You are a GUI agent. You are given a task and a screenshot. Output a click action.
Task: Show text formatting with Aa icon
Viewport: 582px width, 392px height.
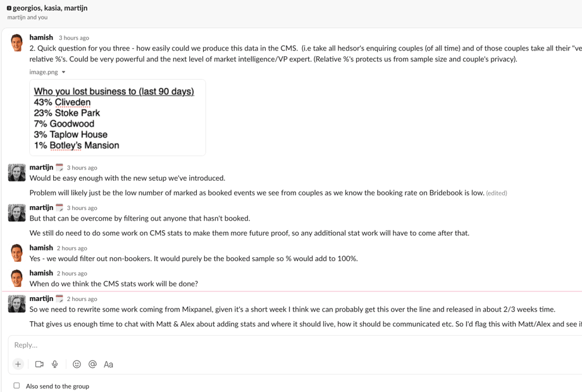pyautogui.click(x=108, y=365)
